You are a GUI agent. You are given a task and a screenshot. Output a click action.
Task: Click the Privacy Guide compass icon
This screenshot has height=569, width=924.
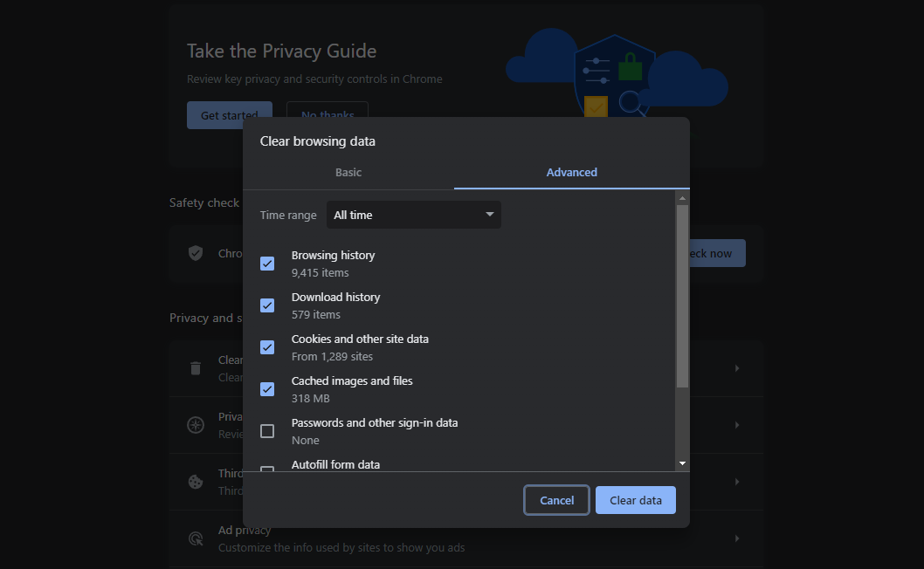(x=197, y=425)
